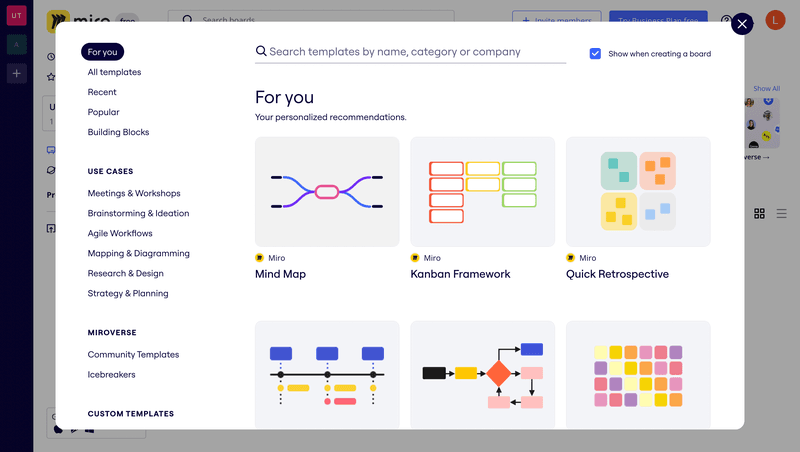Select the UT team icon in sidebar
Screen dimensions: 800x452
[x=17, y=15]
